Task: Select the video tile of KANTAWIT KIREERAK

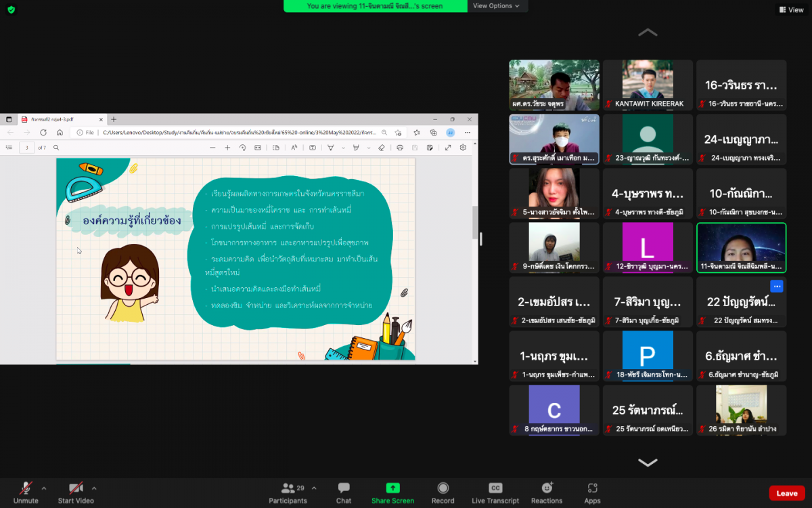Action: 648,85
